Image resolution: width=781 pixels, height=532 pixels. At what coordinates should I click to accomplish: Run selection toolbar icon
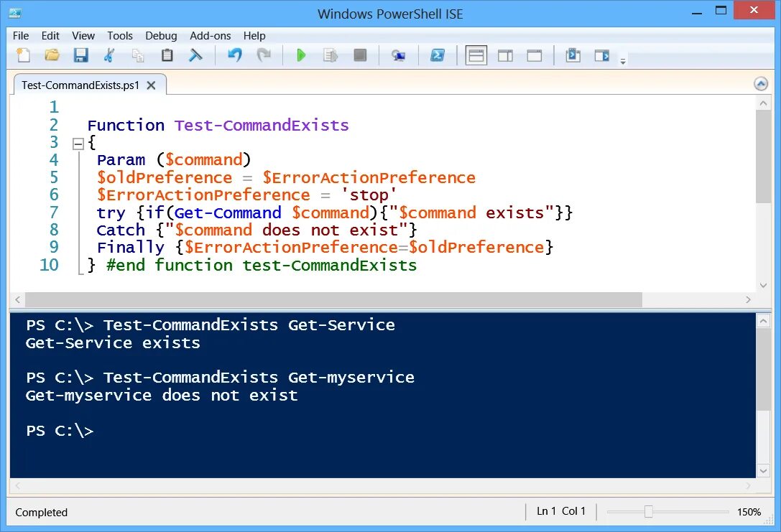(x=331, y=55)
